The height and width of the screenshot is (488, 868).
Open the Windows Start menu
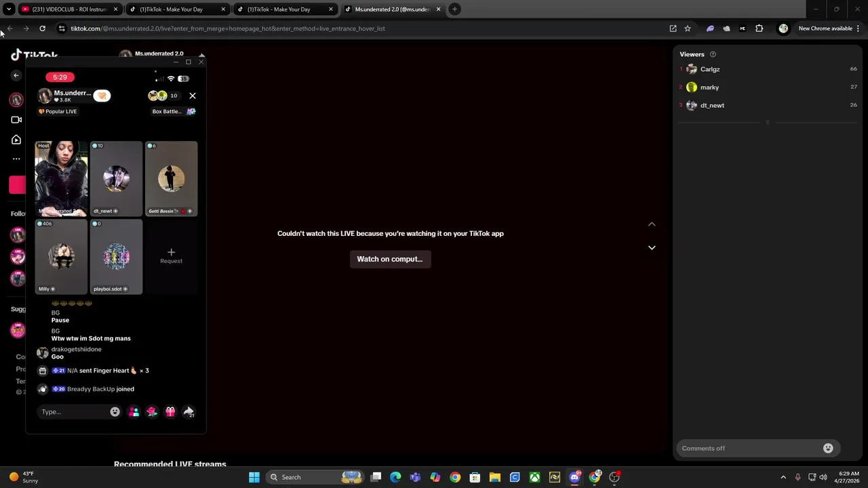254,477
